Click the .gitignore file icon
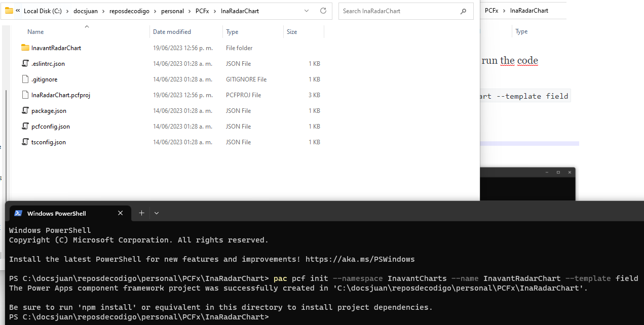This screenshot has width=644, height=325. [x=25, y=79]
